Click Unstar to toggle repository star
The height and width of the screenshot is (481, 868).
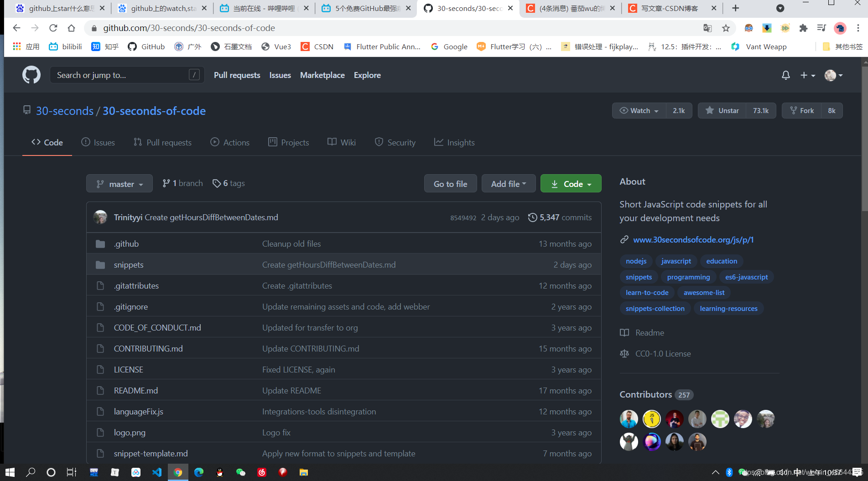(722, 110)
